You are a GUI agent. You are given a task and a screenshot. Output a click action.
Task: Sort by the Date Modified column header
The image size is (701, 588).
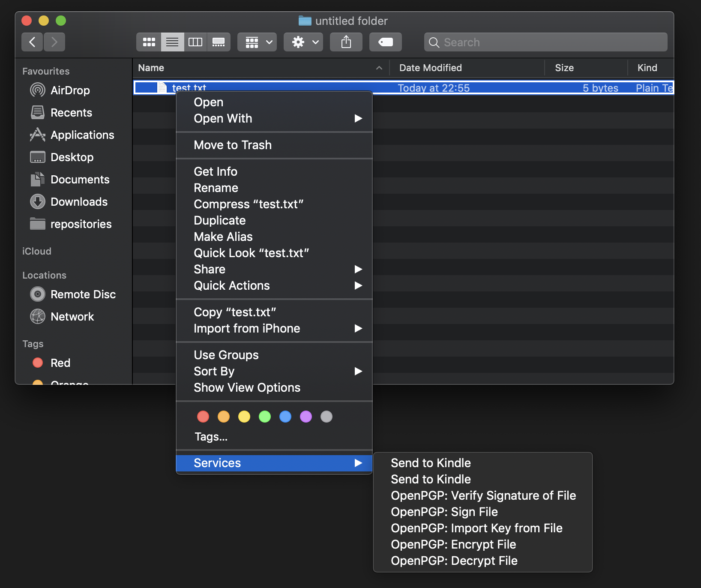[x=430, y=68]
